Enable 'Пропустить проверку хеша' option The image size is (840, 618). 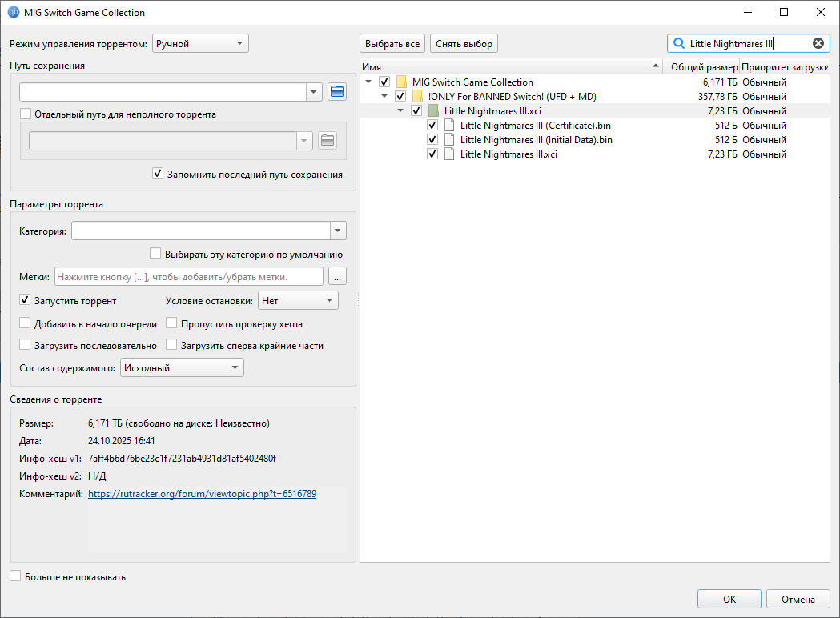[x=172, y=324]
